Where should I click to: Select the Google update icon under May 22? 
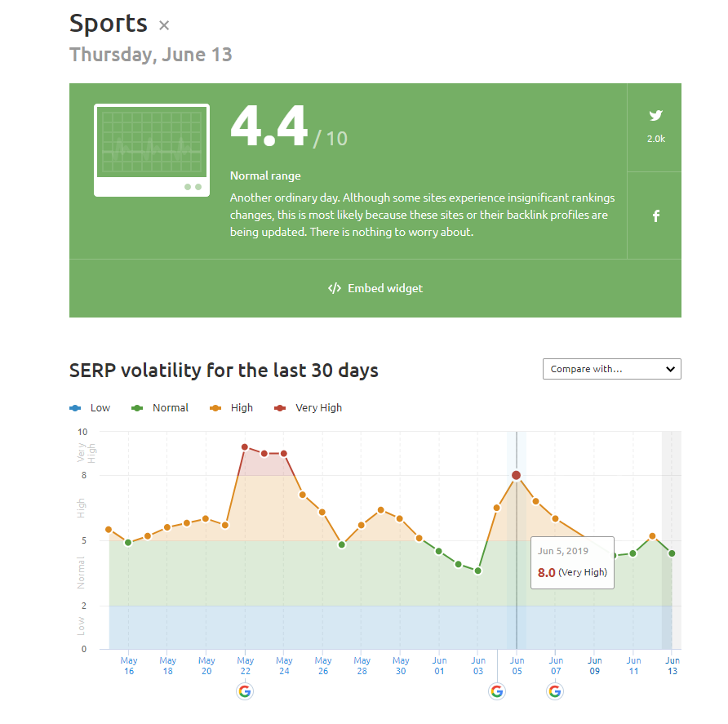tap(245, 691)
